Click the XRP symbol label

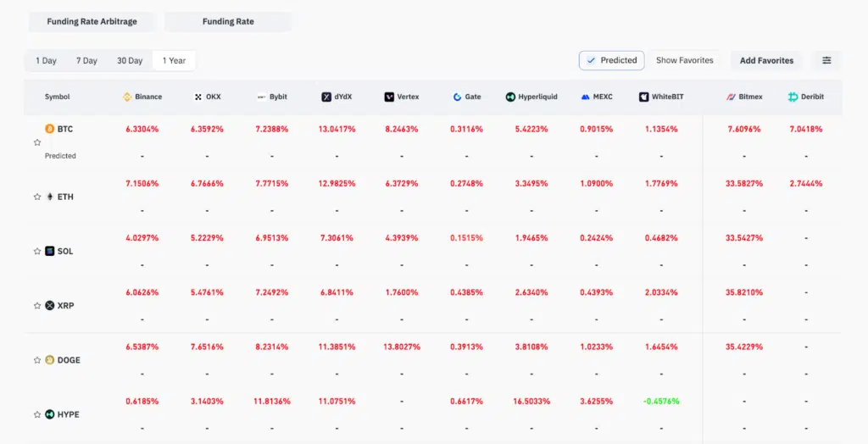click(65, 306)
